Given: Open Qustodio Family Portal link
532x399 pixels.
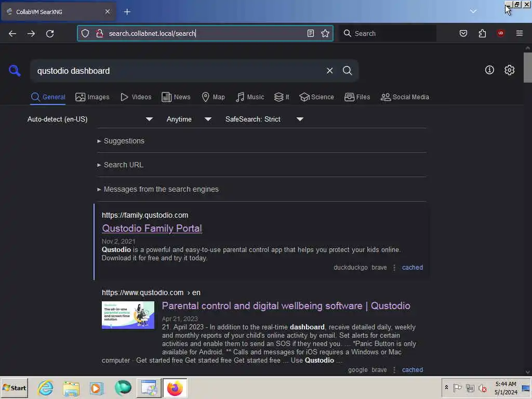Looking at the screenshot, I should tap(152, 229).
